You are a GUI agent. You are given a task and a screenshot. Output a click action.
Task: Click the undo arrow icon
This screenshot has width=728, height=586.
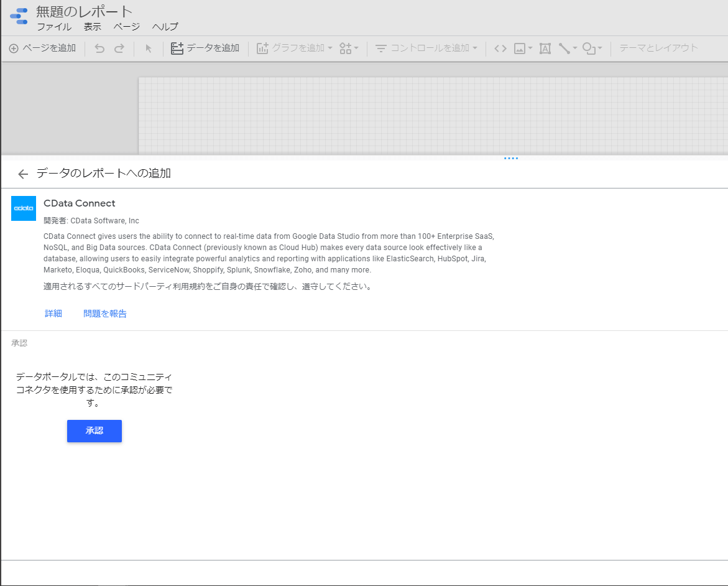coord(99,49)
